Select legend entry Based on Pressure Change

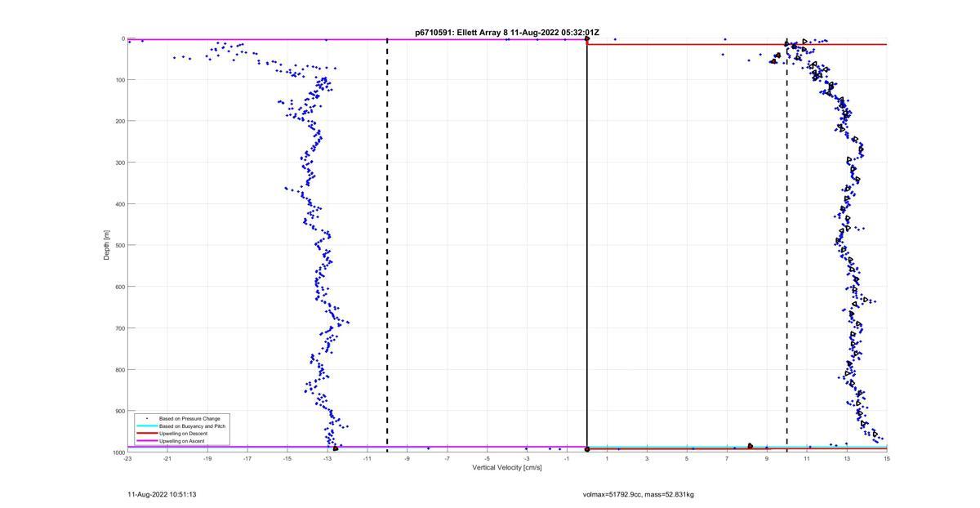[x=189, y=419]
